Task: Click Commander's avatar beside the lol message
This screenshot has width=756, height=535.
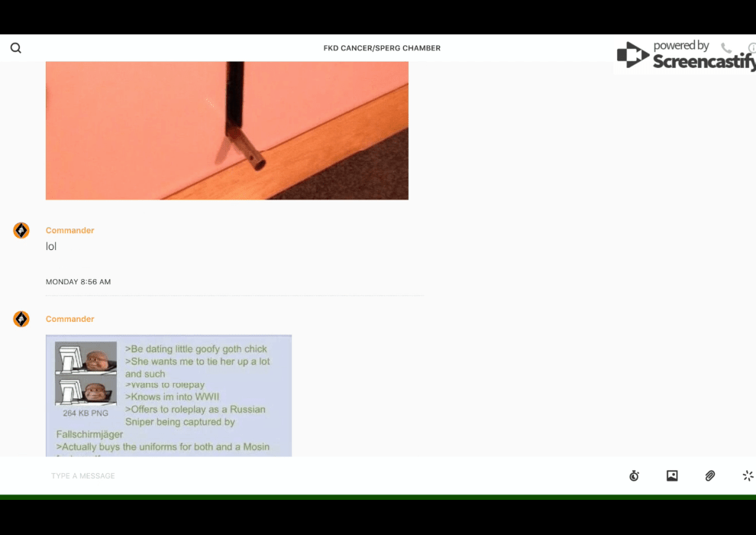Action: (21, 231)
